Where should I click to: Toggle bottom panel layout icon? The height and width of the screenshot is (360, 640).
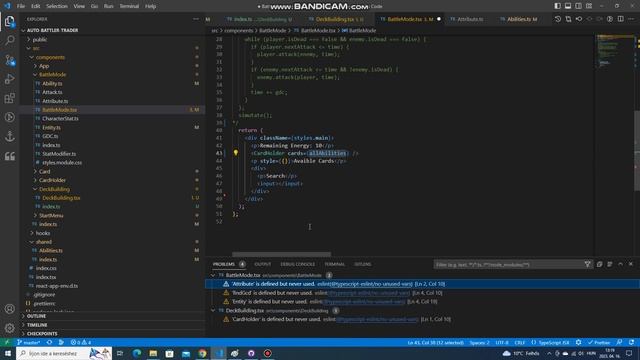(568, 6)
